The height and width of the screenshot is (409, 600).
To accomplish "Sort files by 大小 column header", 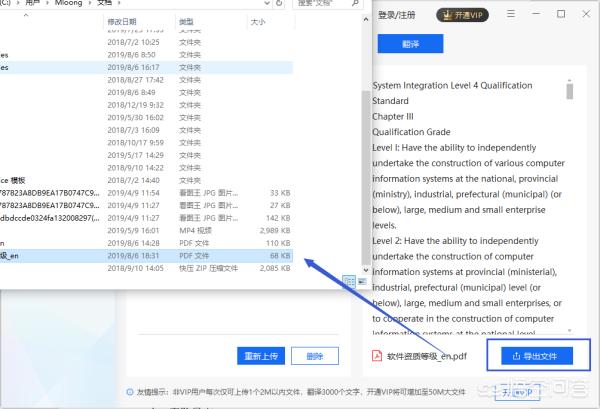I will (258, 22).
